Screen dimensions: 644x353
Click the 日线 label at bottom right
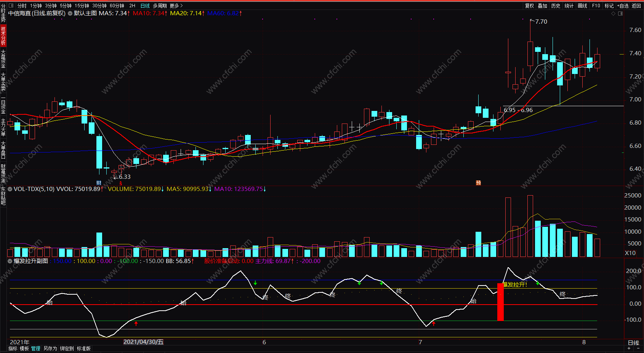(x=633, y=343)
